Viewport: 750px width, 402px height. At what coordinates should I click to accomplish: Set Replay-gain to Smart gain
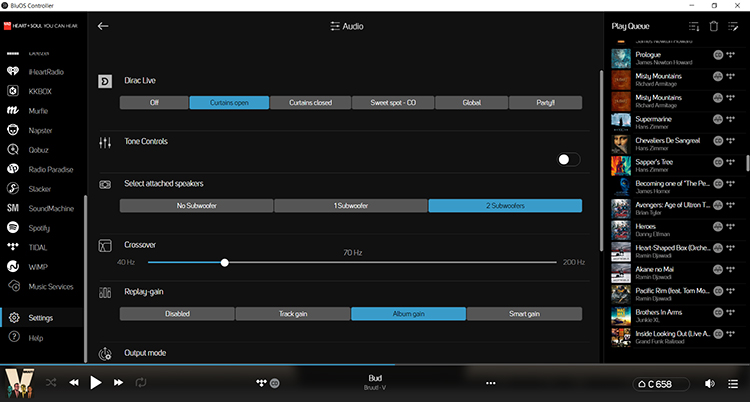(524, 313)
